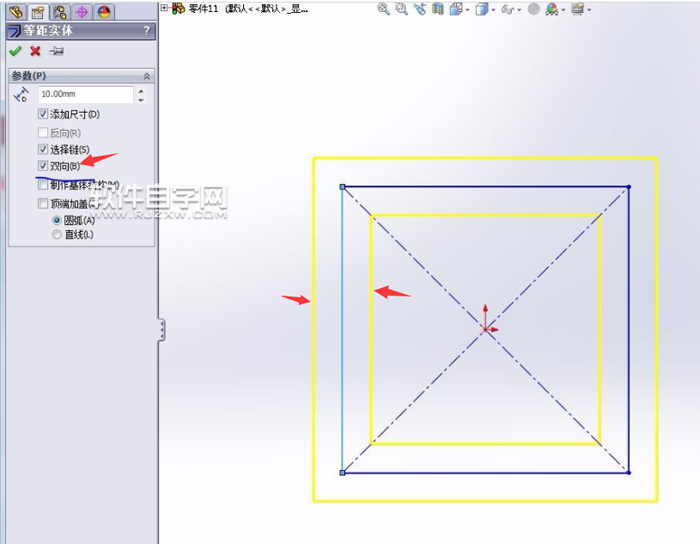The width and height of the screenshot is (700, 544).
Task: Click the Zoom to Area icon
Action: tap(401, 8)
